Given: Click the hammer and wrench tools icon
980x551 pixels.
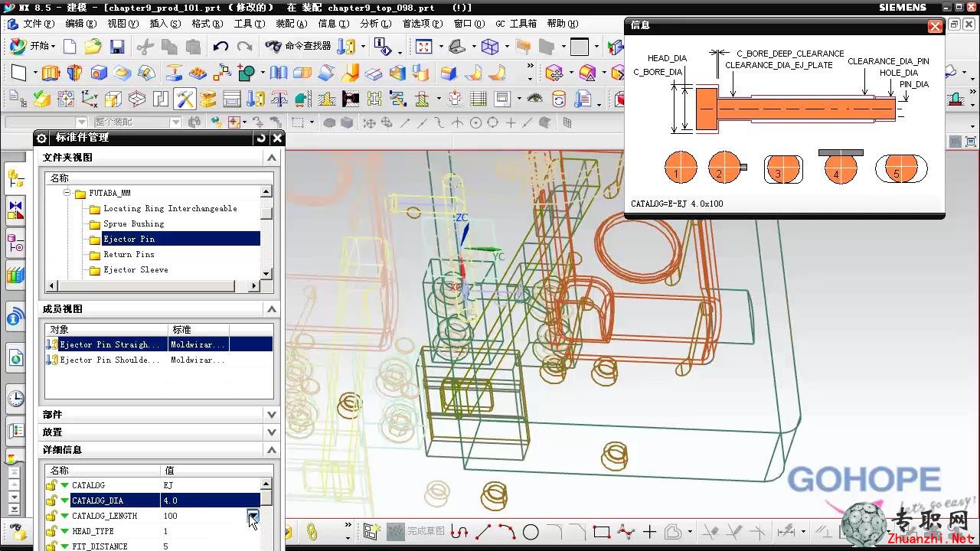Looking at the screenshot, I should [185, 99].
